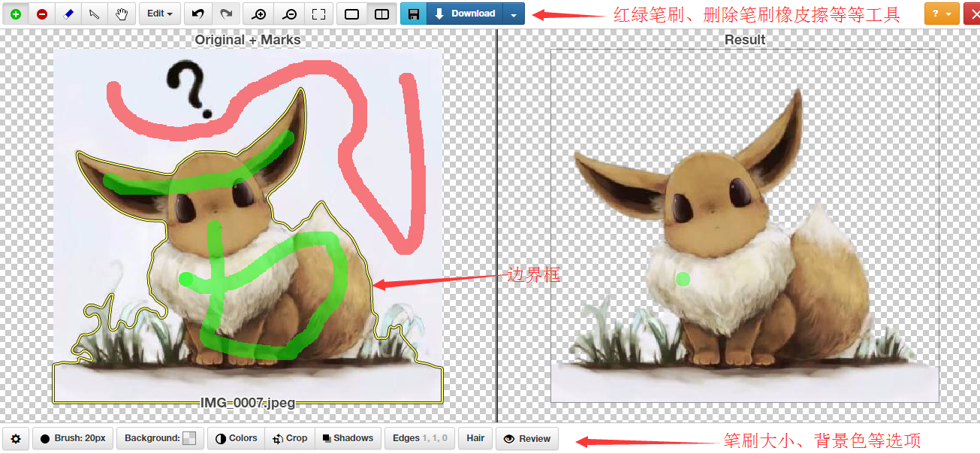This screenshot has width=980, height=454.
Task: Click the Download button
Action: 465,14
